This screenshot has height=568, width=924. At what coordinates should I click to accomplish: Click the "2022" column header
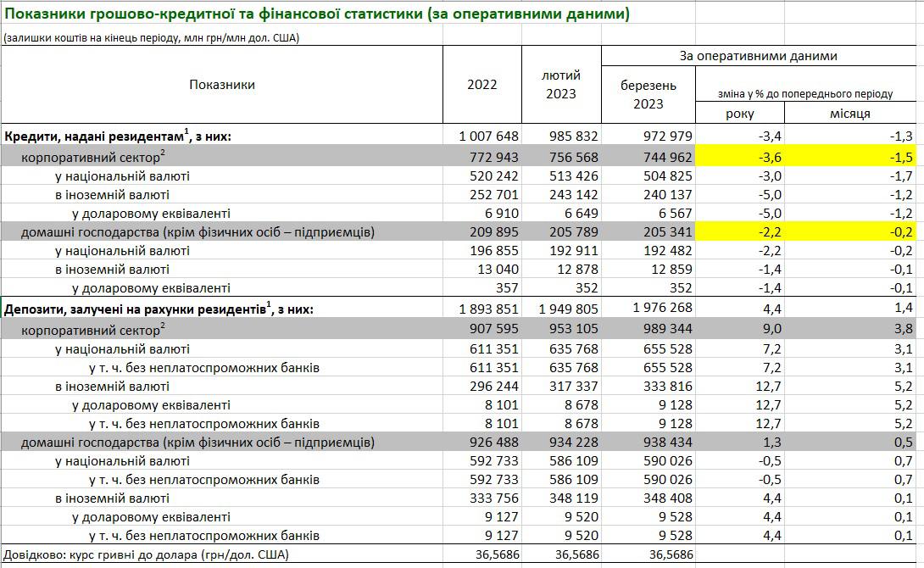tap(481, 85)
